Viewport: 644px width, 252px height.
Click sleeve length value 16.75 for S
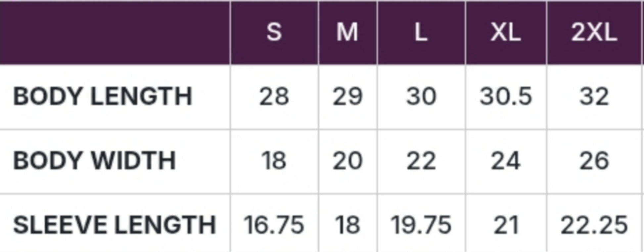(274, 225)
